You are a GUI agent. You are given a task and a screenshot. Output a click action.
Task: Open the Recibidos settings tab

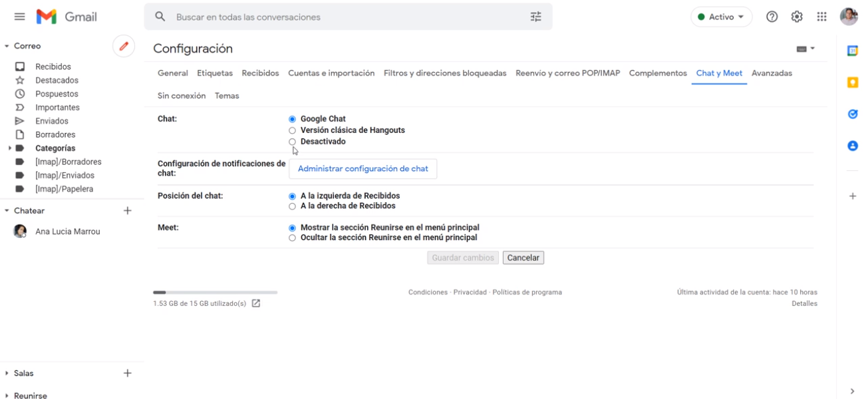click(260, 73)
